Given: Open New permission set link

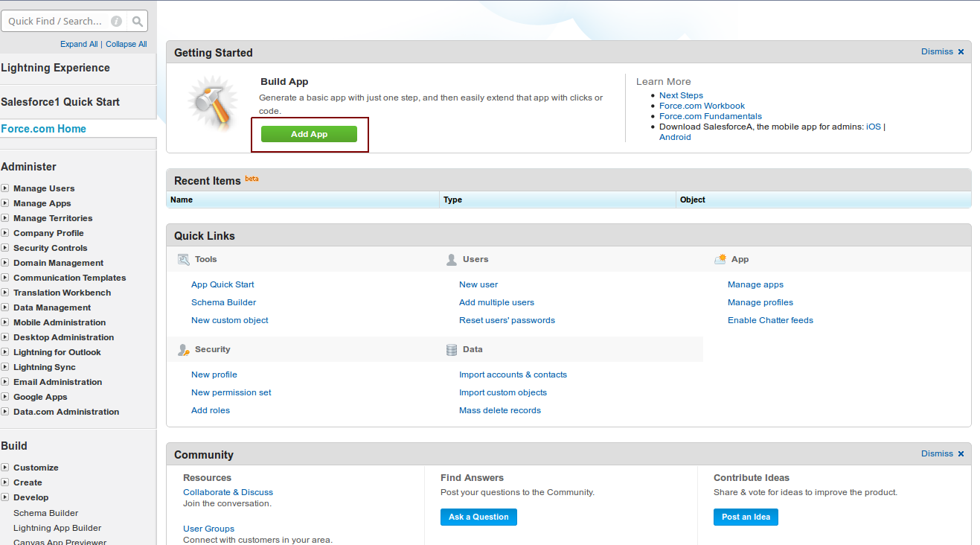Looking at the screenshot, I should tap(231, 392).
